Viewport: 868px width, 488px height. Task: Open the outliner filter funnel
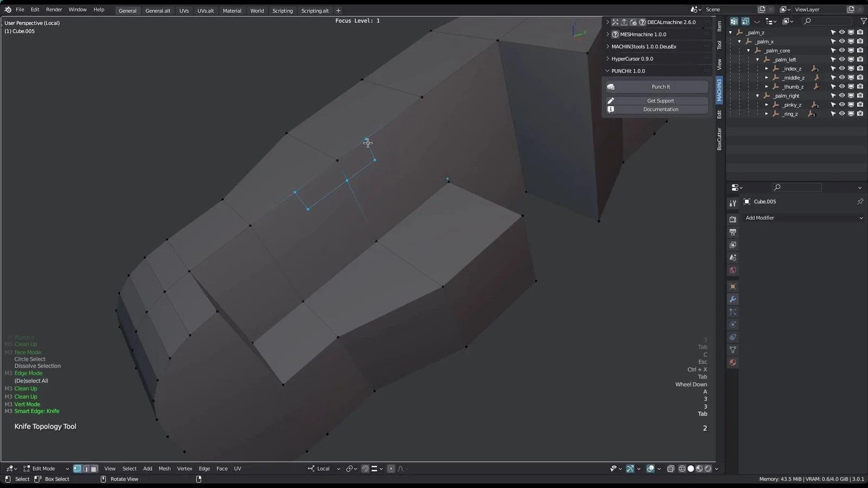click(863, 21)
